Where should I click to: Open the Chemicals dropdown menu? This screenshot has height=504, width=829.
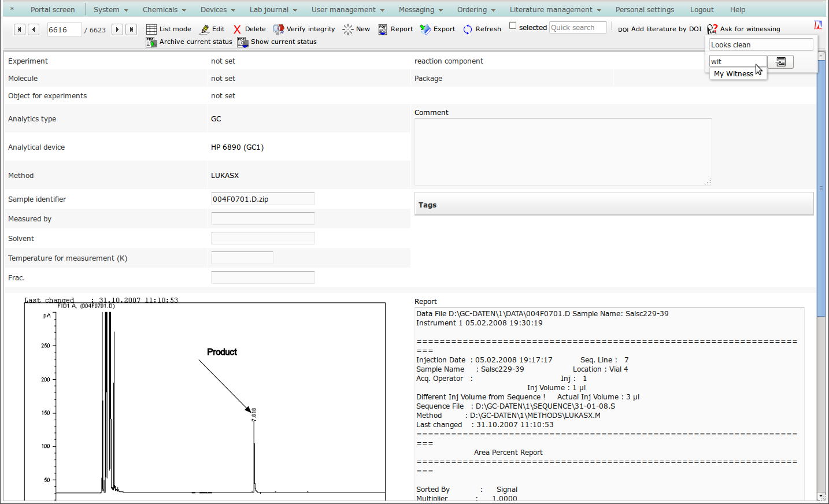164,10
